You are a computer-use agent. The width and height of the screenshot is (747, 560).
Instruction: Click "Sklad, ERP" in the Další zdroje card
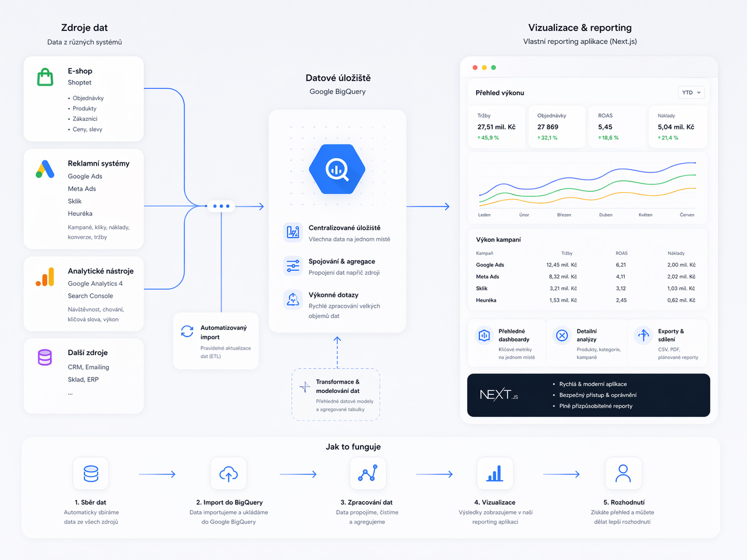pyautogui.click(x=83, y=380)
